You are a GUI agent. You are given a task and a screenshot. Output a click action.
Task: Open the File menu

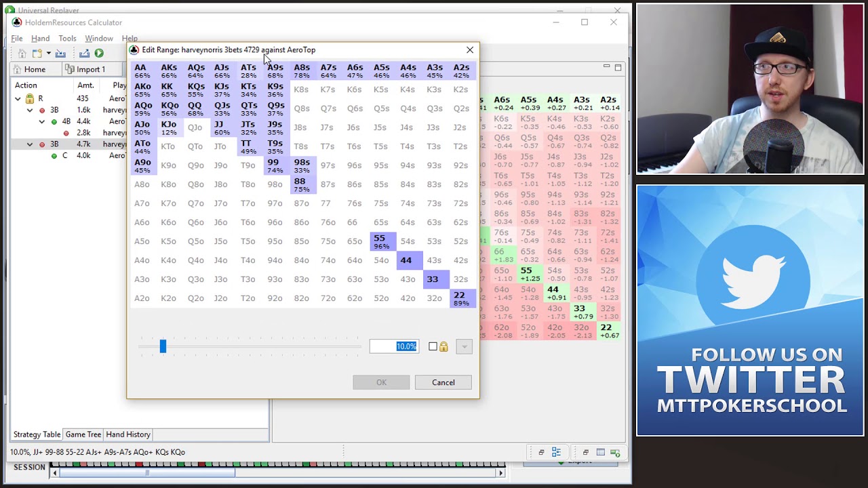click(17, 39)
